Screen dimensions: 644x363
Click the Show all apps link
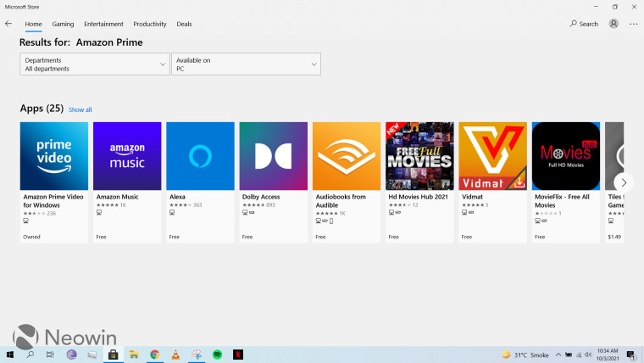80,109
